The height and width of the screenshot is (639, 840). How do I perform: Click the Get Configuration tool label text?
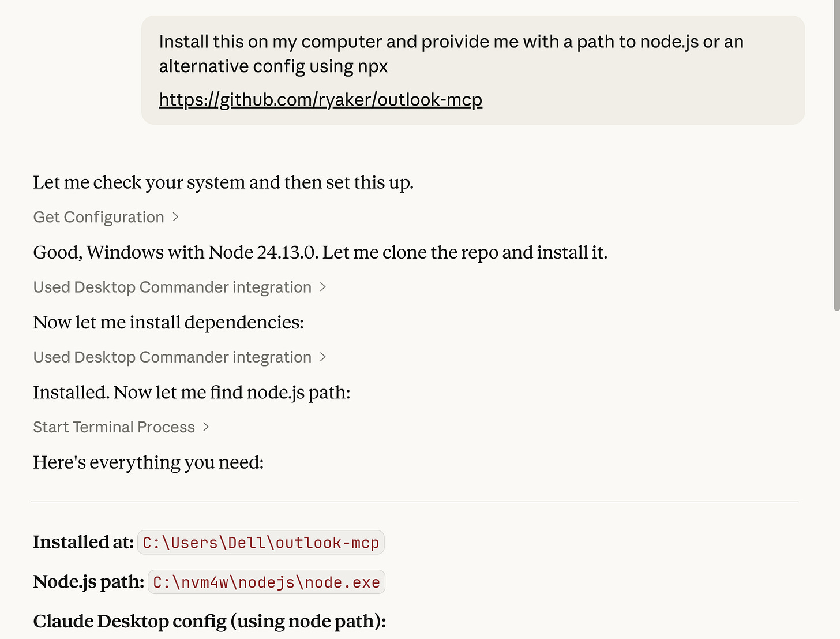tap(99, 217)
